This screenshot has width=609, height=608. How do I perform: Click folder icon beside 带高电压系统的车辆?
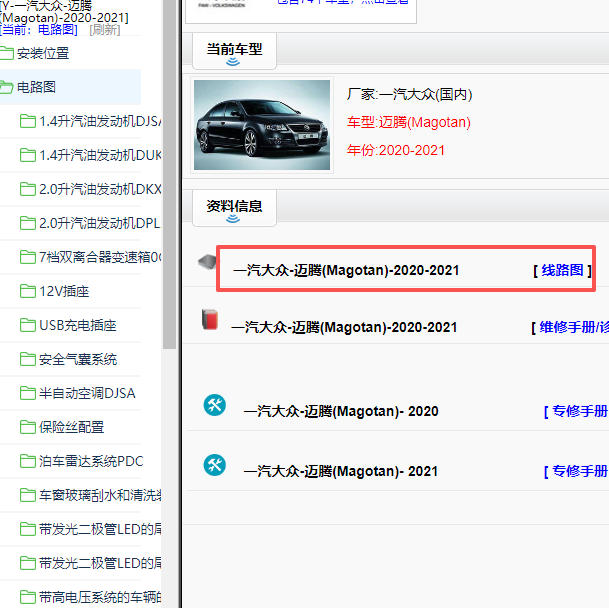coord(28,597)
